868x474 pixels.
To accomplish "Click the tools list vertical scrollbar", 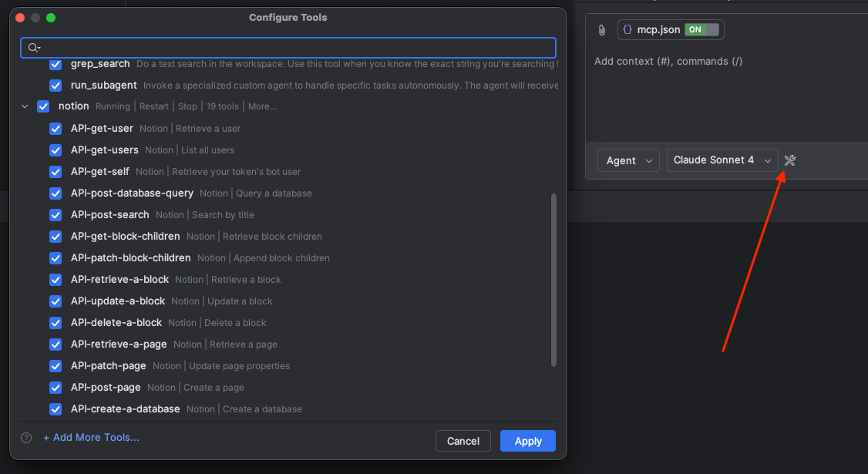I will [553, 280].
